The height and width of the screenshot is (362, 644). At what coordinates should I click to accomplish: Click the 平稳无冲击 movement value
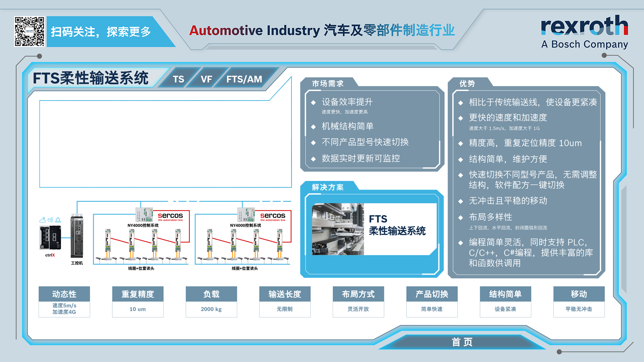point(579,309)
